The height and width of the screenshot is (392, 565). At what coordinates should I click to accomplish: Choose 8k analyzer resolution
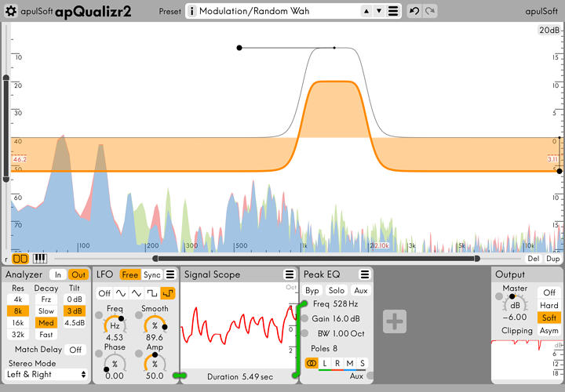[x=18, y=311]
